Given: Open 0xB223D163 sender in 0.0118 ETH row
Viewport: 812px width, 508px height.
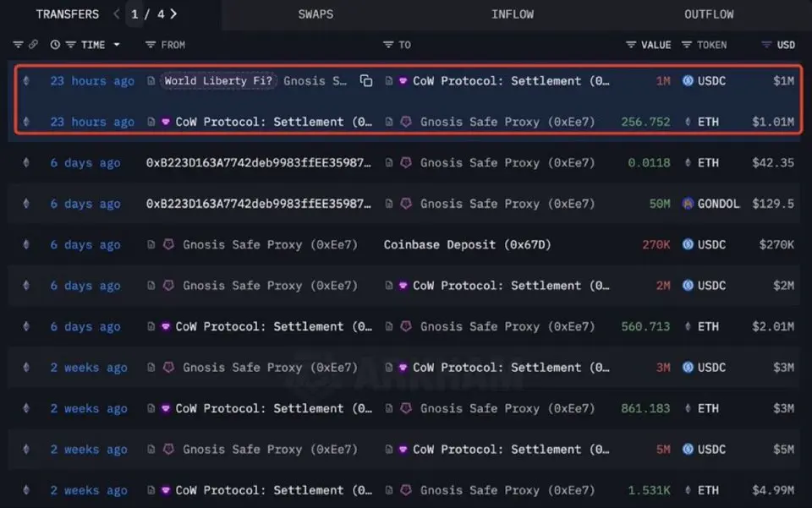Looking at the screenshot, I should click(259, 162).
